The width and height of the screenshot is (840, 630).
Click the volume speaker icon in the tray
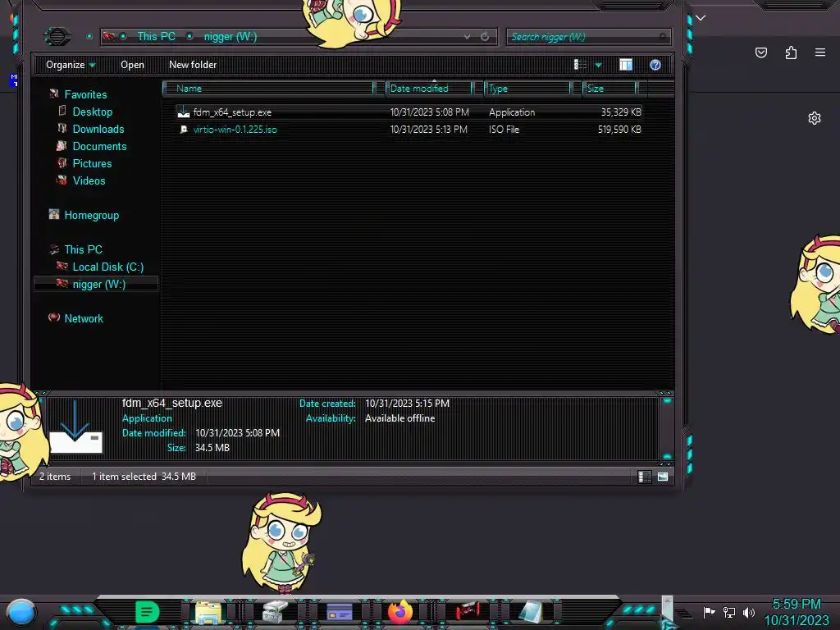pyautogui.click(x=749, y=612)
